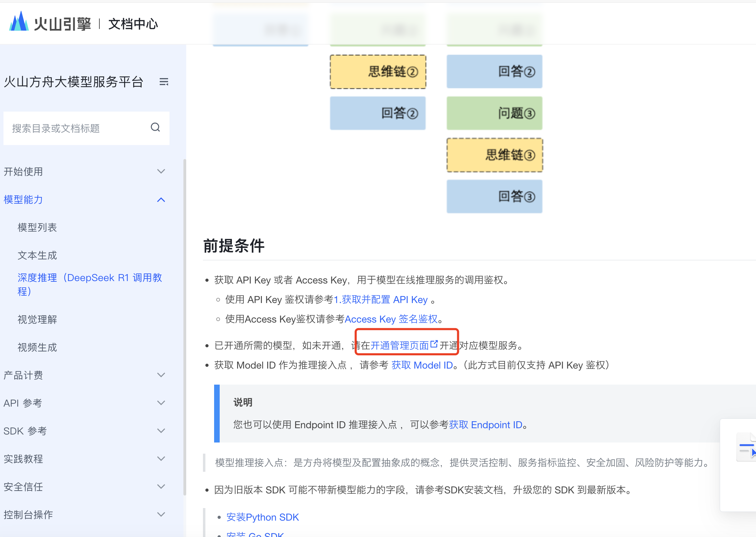Expand the 产品计费 section

(161, 375)
